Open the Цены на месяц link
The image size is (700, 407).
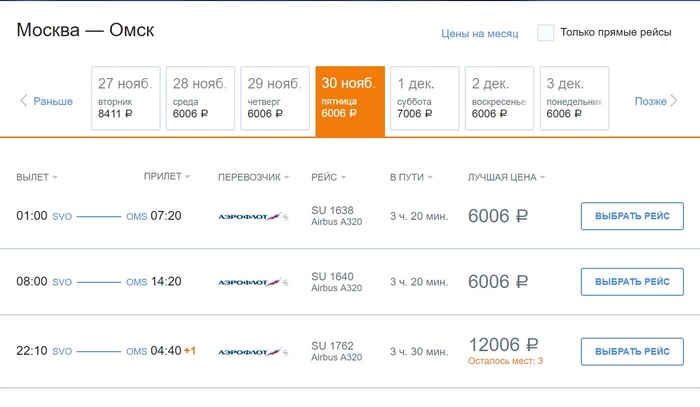(x=480, y=34)
